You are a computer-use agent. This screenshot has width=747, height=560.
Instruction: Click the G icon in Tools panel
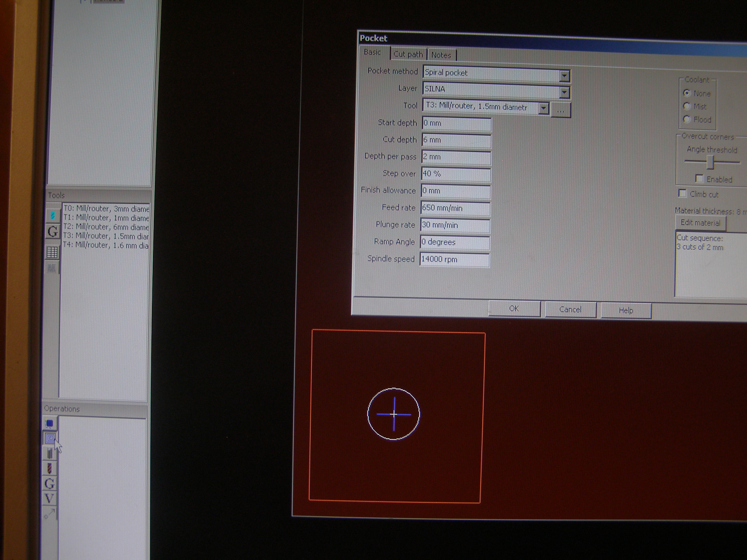click(53, 231)
